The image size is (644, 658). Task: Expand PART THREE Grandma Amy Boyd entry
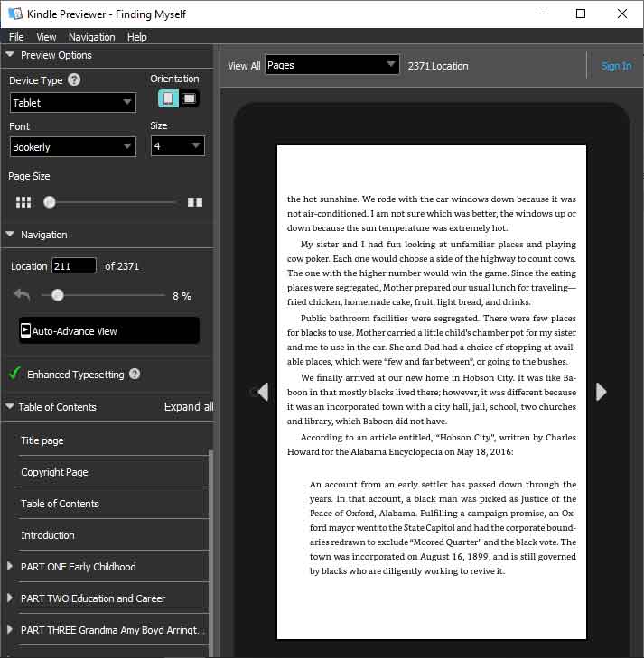tap(10, 629)
